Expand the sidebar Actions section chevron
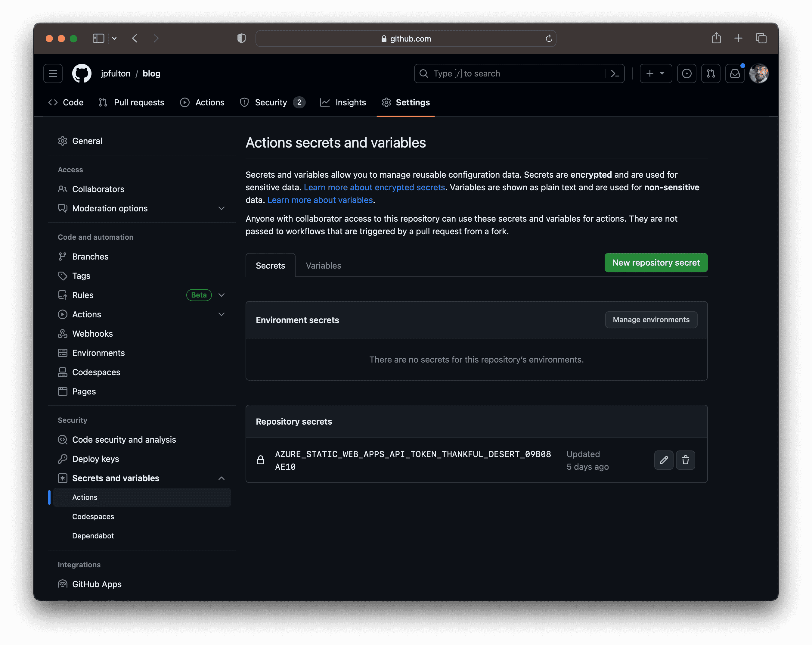The image size is (812, 645). 222,314
